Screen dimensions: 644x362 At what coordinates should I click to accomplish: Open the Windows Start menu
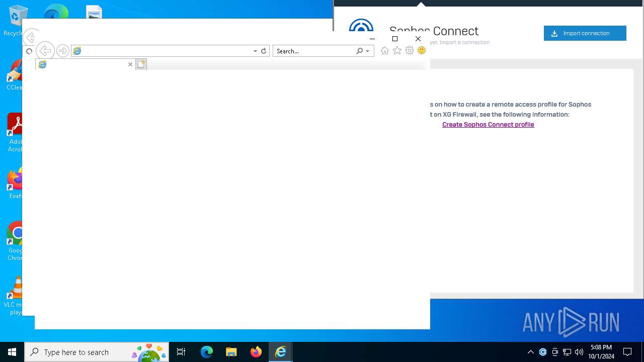tap(12, 352)
